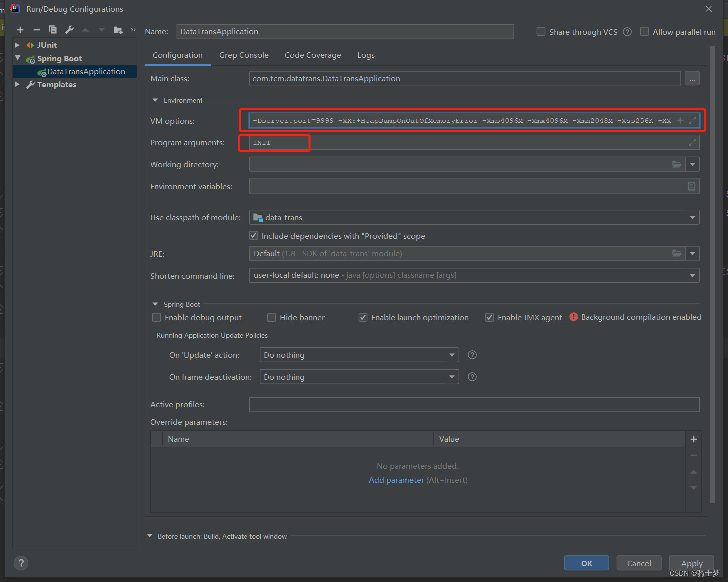Open JRE dropdown arrow

(693, 254)
